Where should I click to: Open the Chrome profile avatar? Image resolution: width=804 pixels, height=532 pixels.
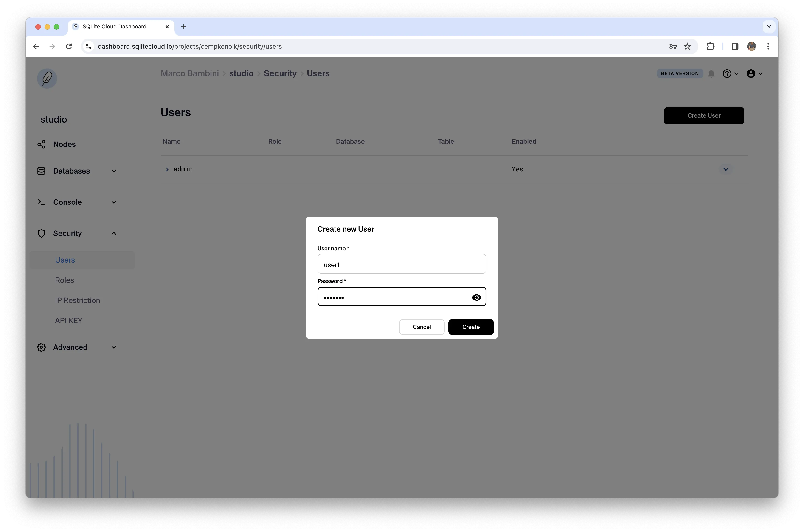point(751,46)
